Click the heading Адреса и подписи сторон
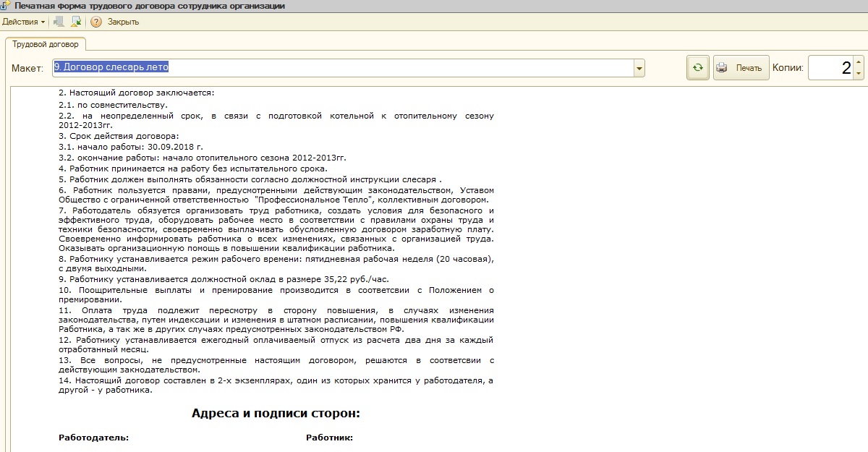Image resolution: width=868 pixels, height=452 pixels. pyautogui.click(x=276, y=414)
